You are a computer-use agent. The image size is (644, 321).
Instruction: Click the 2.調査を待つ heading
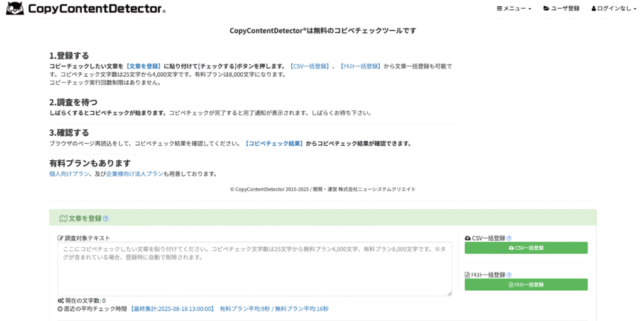[74, 102]
